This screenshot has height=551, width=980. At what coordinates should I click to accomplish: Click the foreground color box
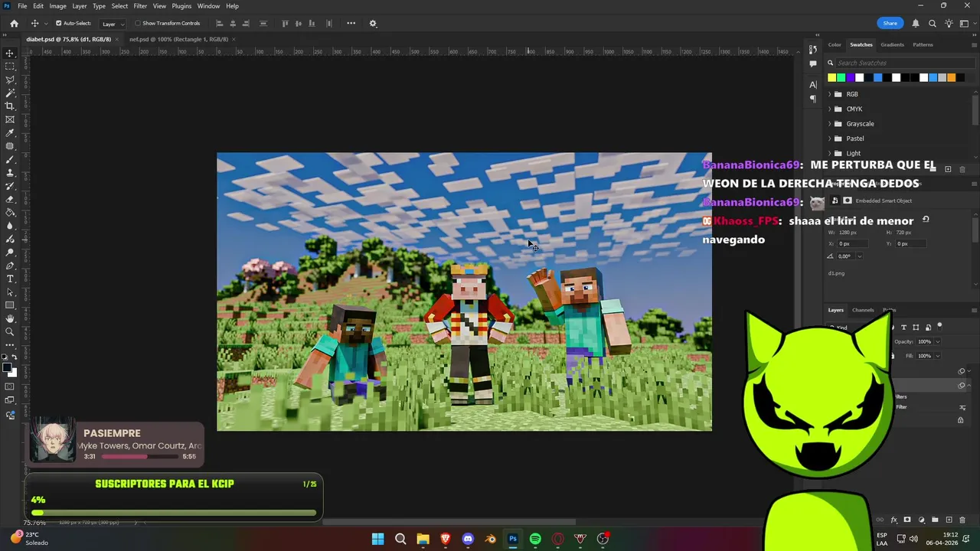[8, 368]
